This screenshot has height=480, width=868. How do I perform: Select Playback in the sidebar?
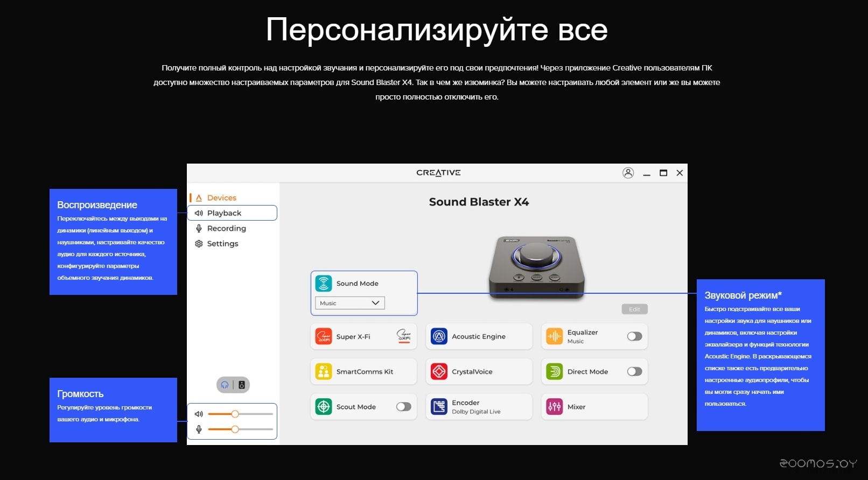click(232, 213)
